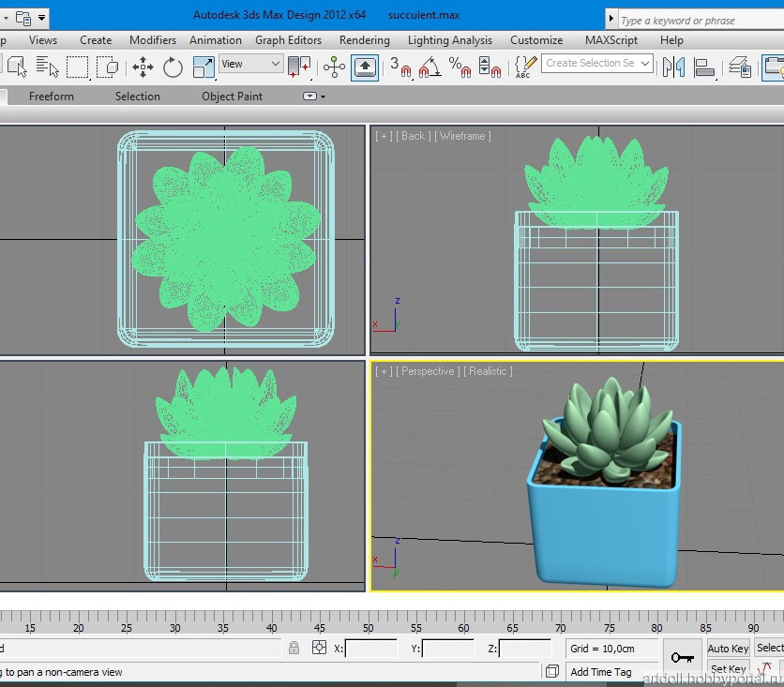Viewport: 784px width, 687px height.
Task: Open the View reference coordinate dropdown
Action: click(250, 64)
